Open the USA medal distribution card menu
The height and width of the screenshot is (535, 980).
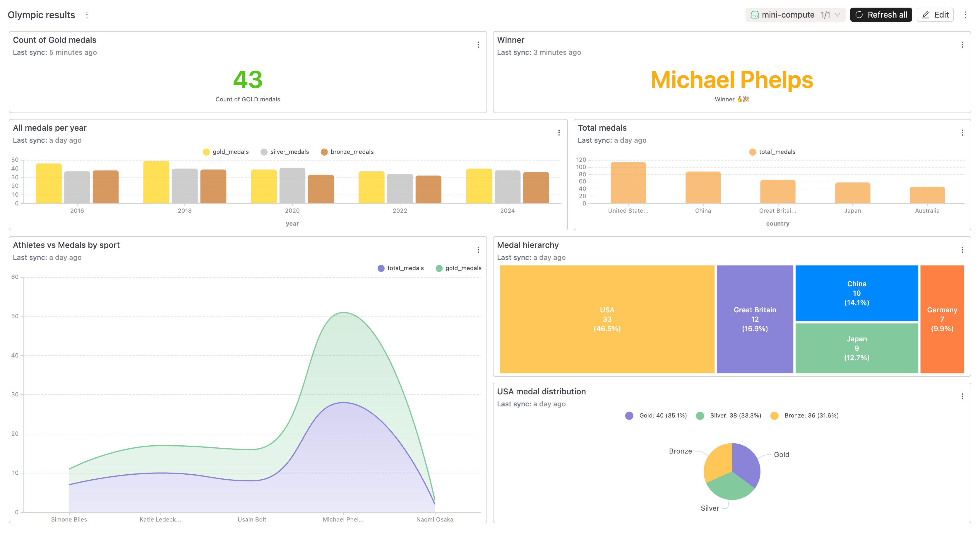point(962,396)
